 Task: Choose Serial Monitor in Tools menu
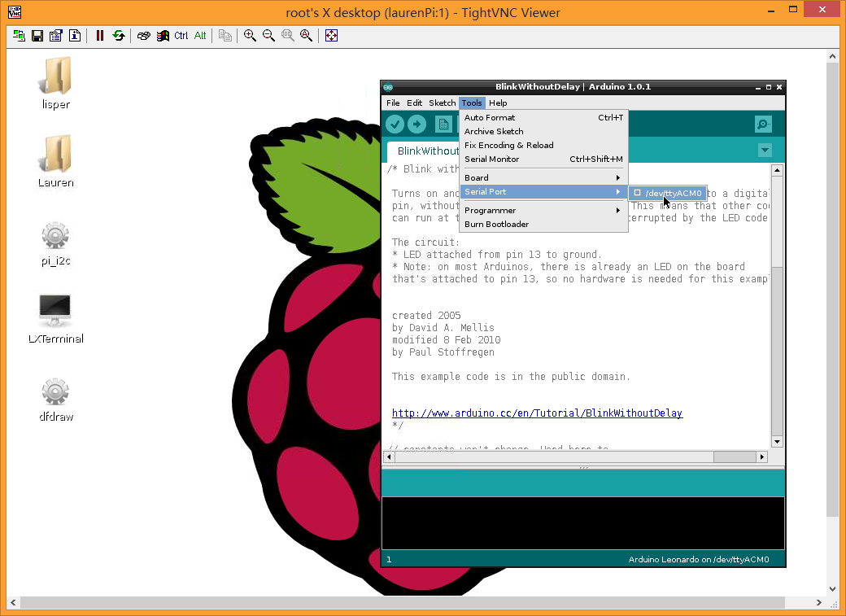pyautogui.click(x=543, y=159)
